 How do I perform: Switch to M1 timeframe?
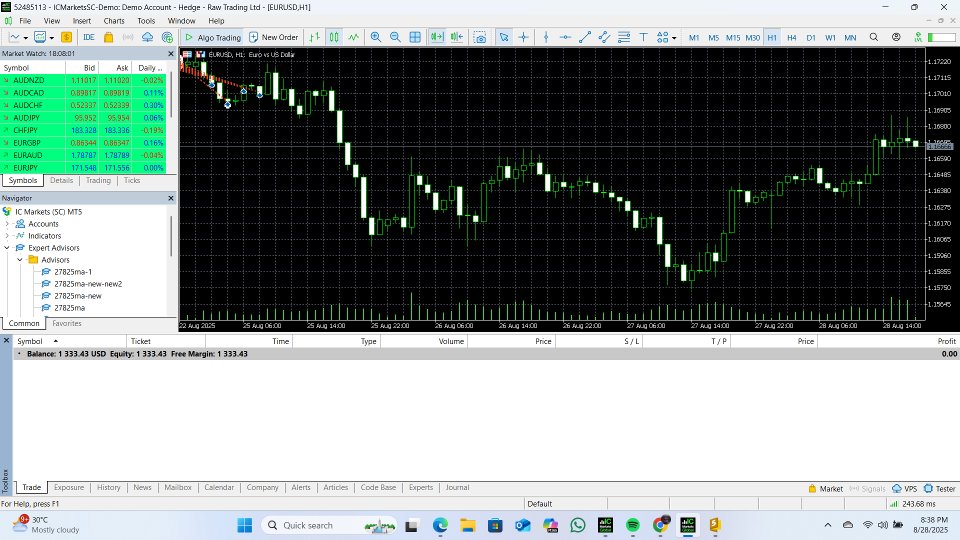tap(694, 37)
